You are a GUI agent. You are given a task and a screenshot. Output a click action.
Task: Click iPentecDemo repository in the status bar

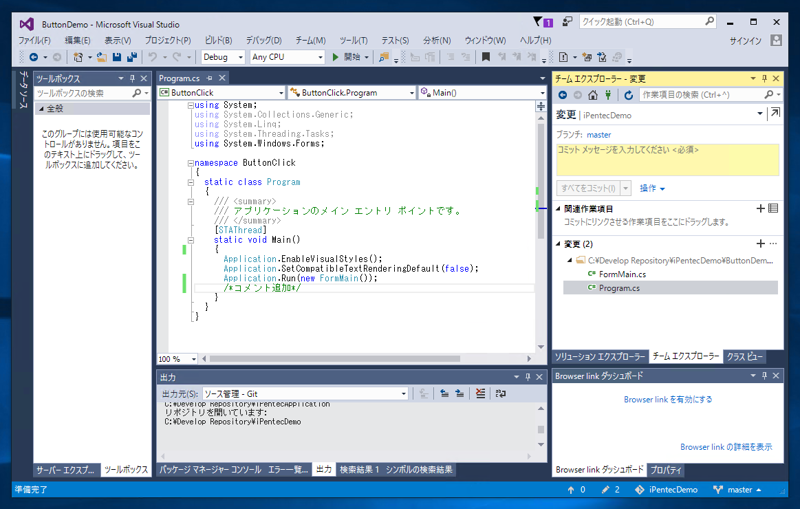coord(666,490)
